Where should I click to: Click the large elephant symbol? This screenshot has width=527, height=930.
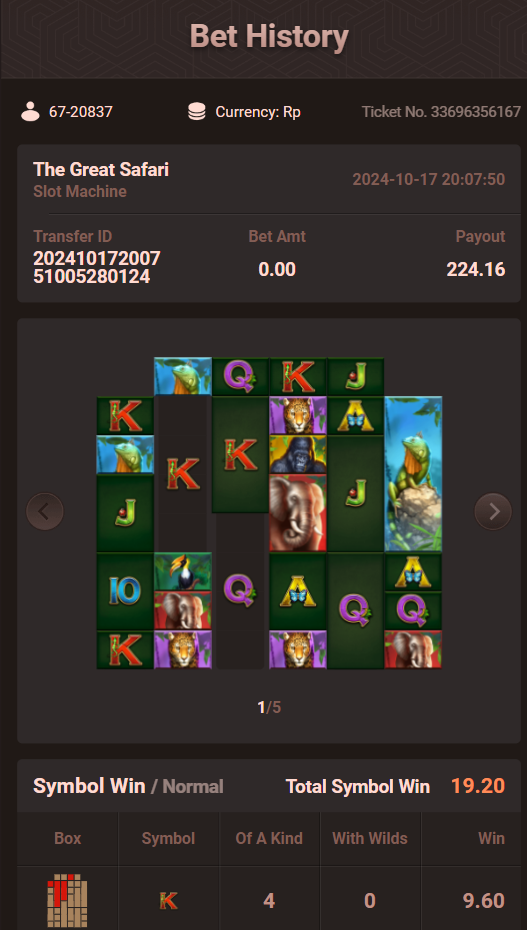298,513
